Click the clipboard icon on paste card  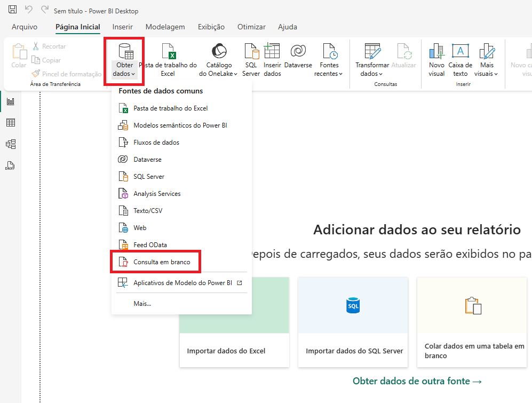(473, 305)
